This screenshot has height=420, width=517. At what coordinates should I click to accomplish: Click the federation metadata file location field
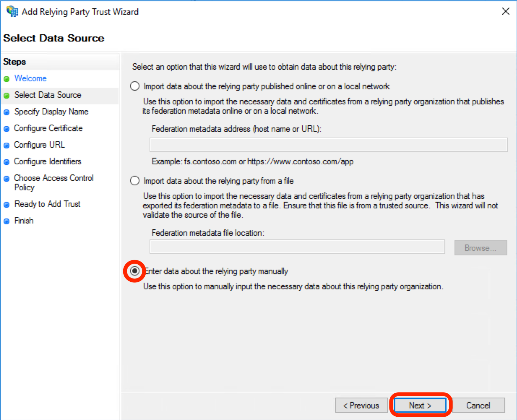tap(297, 247)
